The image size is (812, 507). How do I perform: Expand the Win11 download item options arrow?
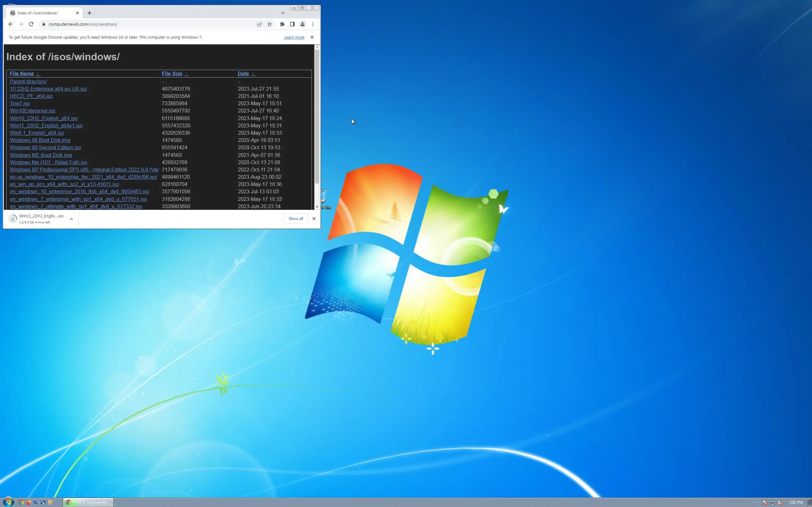click(x=71, y=219)
